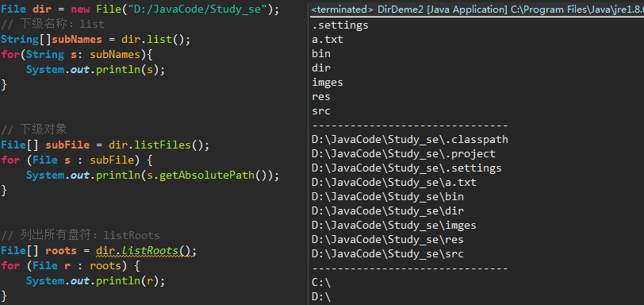This screenshot has height=305, width=644.
Task: Click the 'D:\JavaCode\Study_se\src' output line
Action: click(x=388, y=254)
